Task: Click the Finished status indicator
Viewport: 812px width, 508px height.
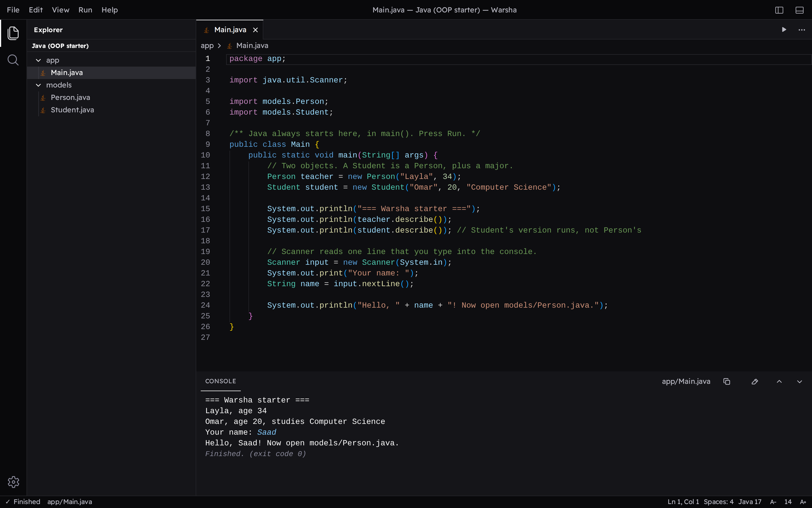Action: (x=23, y=502)
